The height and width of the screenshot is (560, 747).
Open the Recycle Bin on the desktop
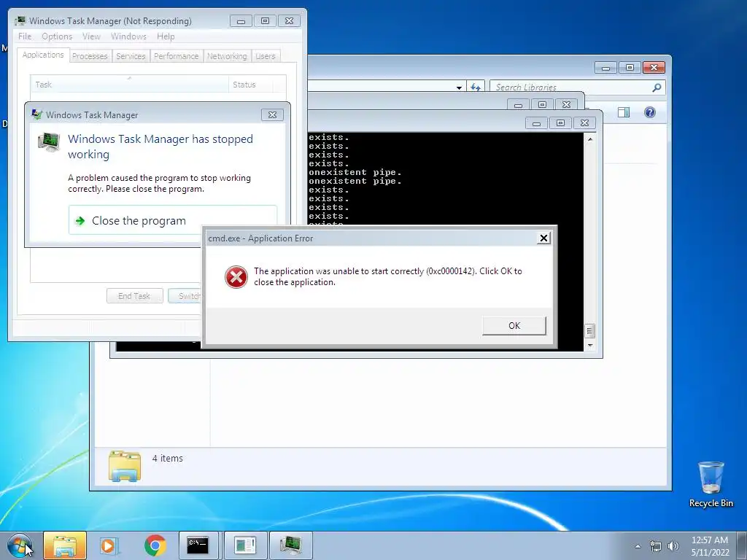coord(711,484)
